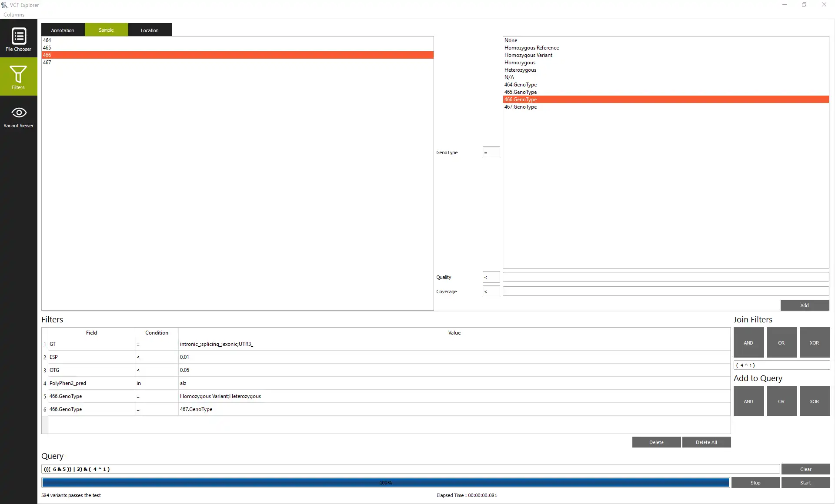Image resolution: width=835 pixels, height=504 pixels.
Task: Click the Delete All button
Action: [x=706, y=442]
